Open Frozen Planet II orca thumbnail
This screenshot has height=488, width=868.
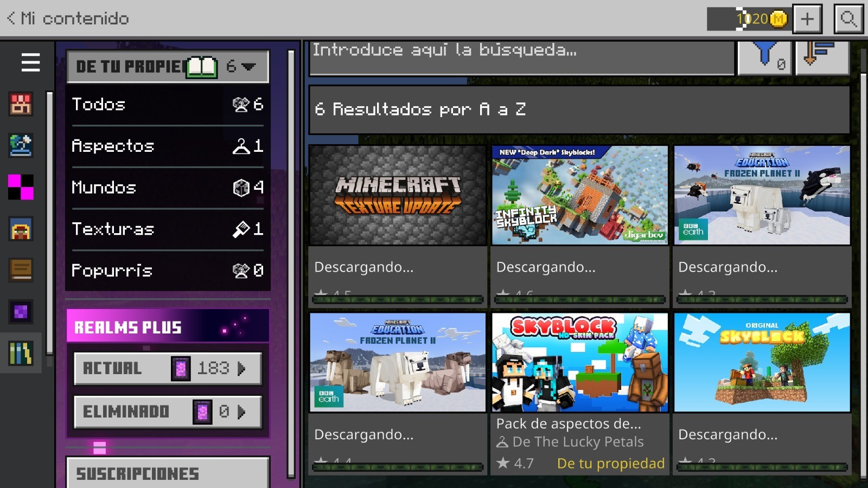pyautogui.click(x=762, y=195)
